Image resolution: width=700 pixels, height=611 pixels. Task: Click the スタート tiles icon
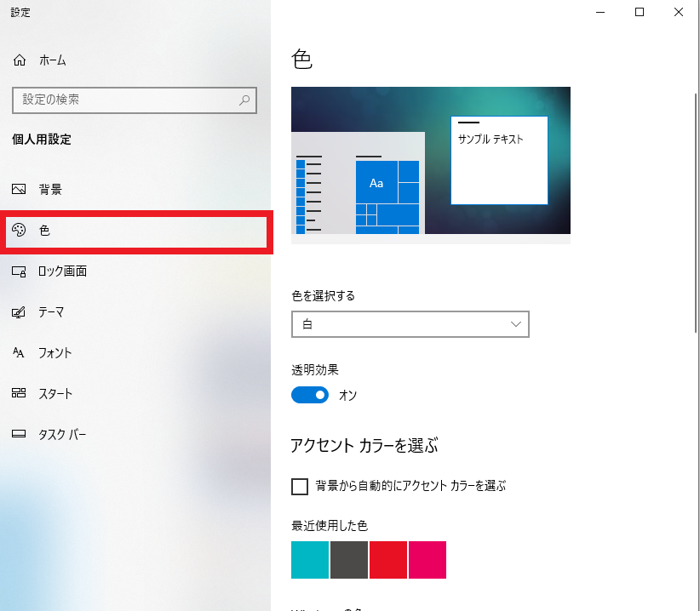[x=19, y=393]
